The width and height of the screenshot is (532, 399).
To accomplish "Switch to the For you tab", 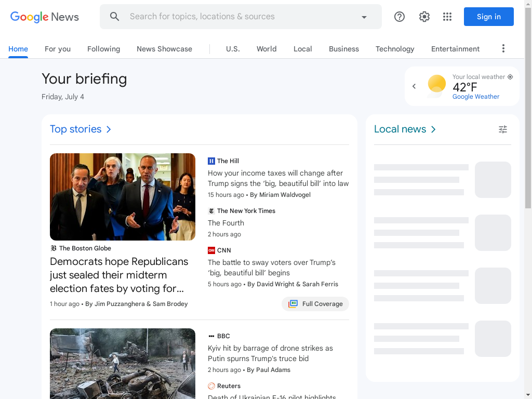I will pos(58,49).
